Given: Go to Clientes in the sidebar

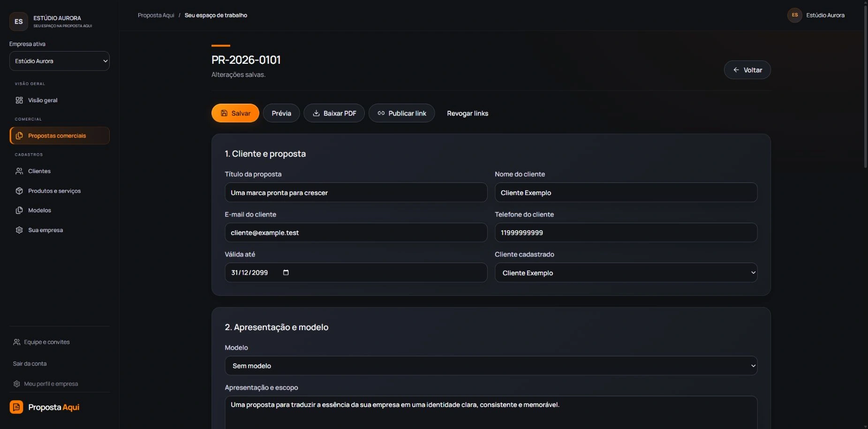Looking at the screenshot, I should click(60, 171).
